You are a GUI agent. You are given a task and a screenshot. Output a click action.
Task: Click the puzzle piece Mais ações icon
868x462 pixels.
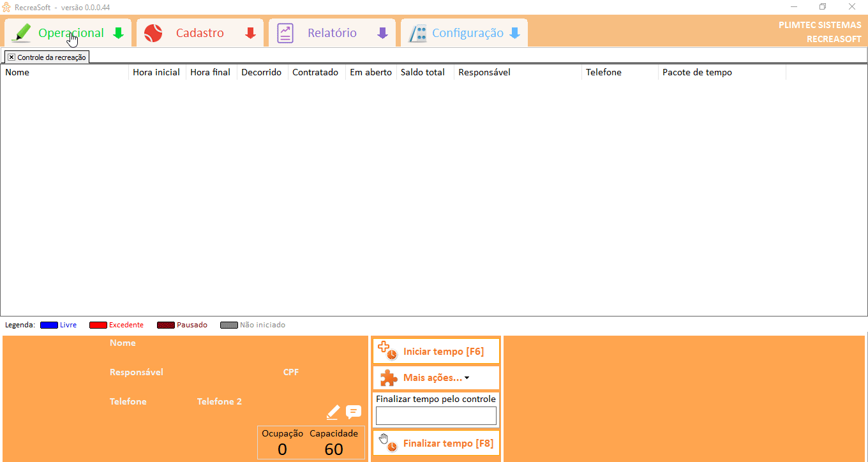point(389,378)
